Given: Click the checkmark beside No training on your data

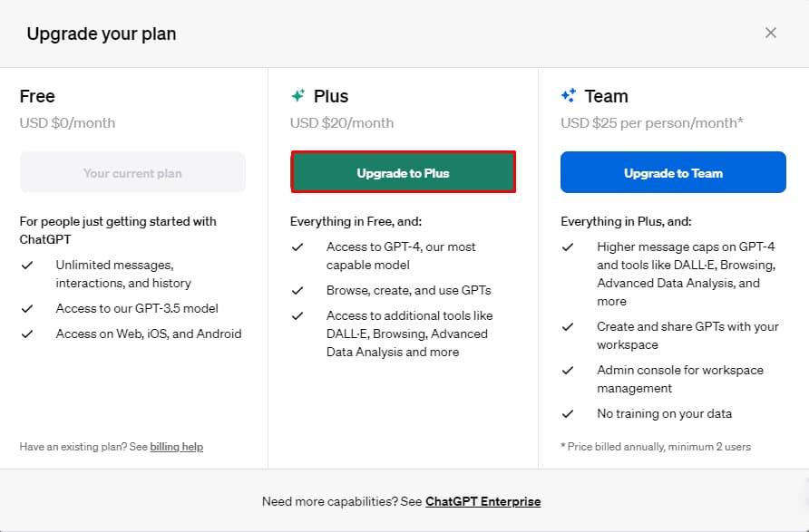Looking at the screenshot, I should [x=568, y=413].
